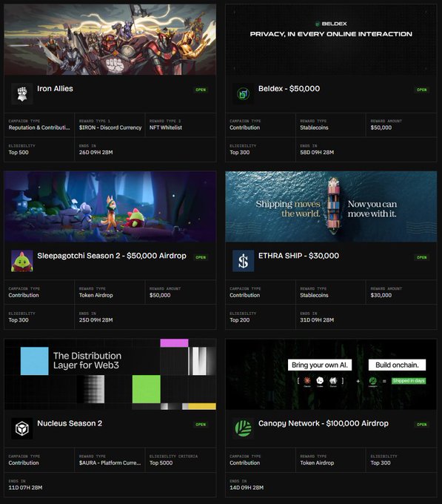
Task: Select ETHRA SHIP 'Stablecoins' reward type
Action: 314,295
